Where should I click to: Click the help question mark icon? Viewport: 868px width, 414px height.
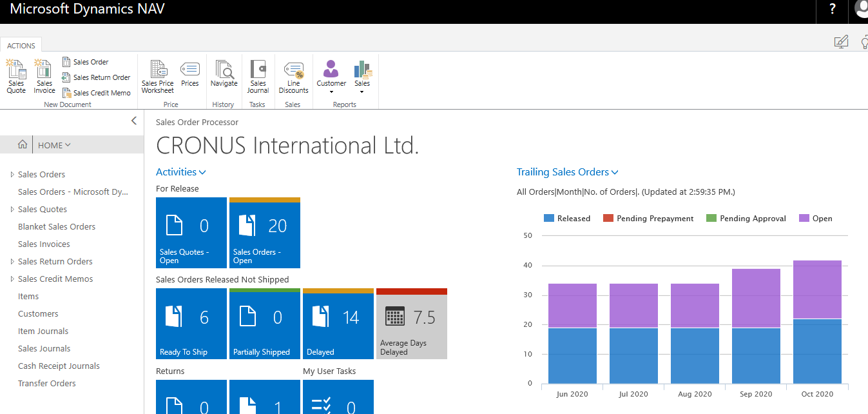coord(833,9)
